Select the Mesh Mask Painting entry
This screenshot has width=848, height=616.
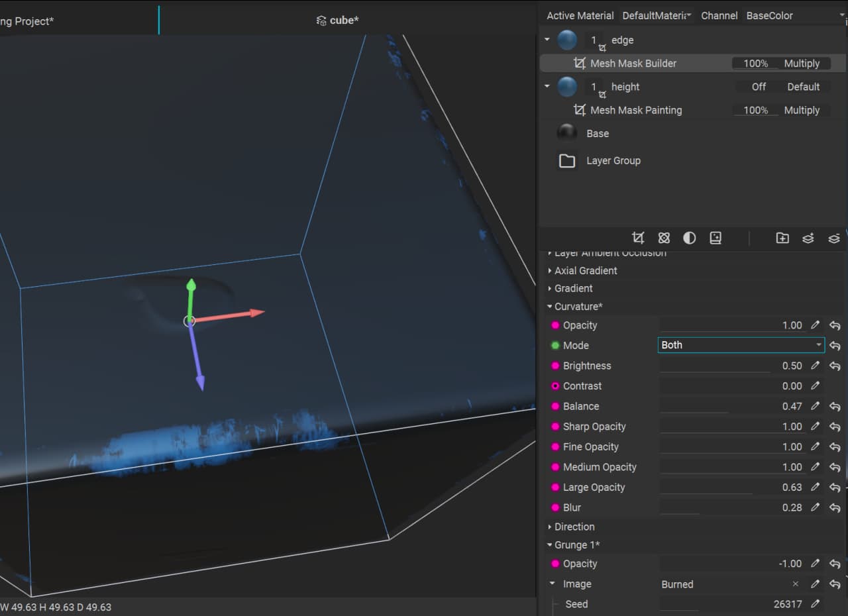click(635, 111)
